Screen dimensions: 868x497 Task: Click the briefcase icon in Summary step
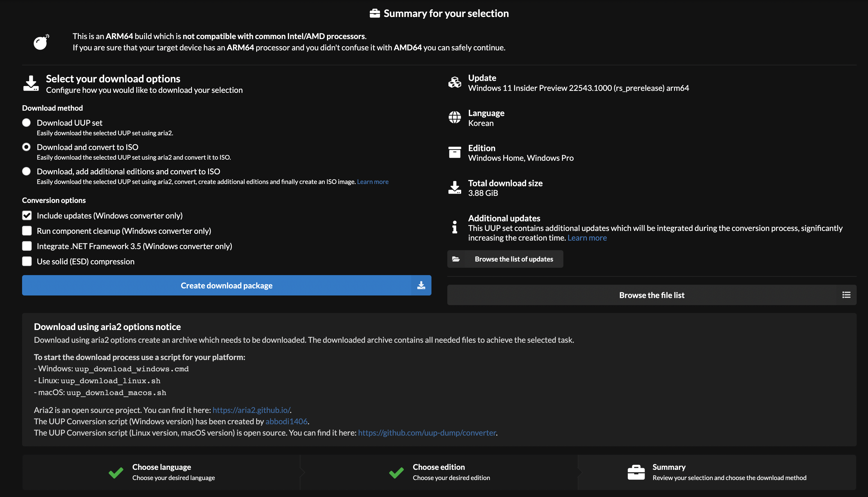(x=636, y=472)
